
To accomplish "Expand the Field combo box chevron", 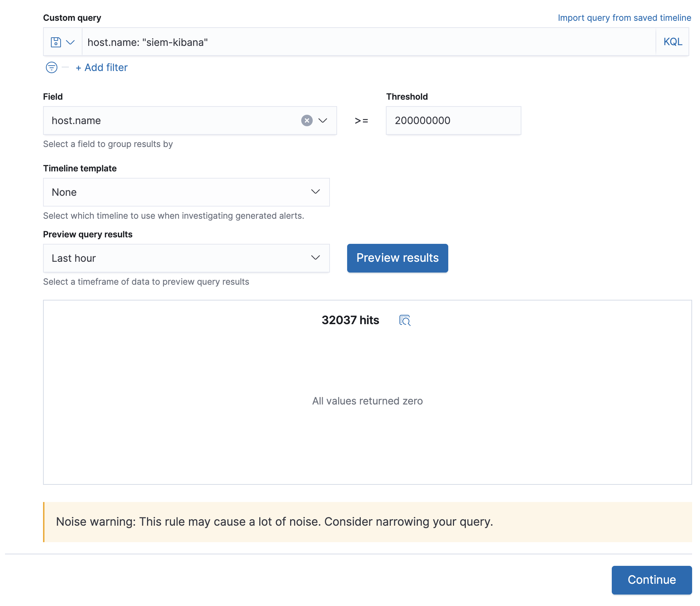I will 323,120.
